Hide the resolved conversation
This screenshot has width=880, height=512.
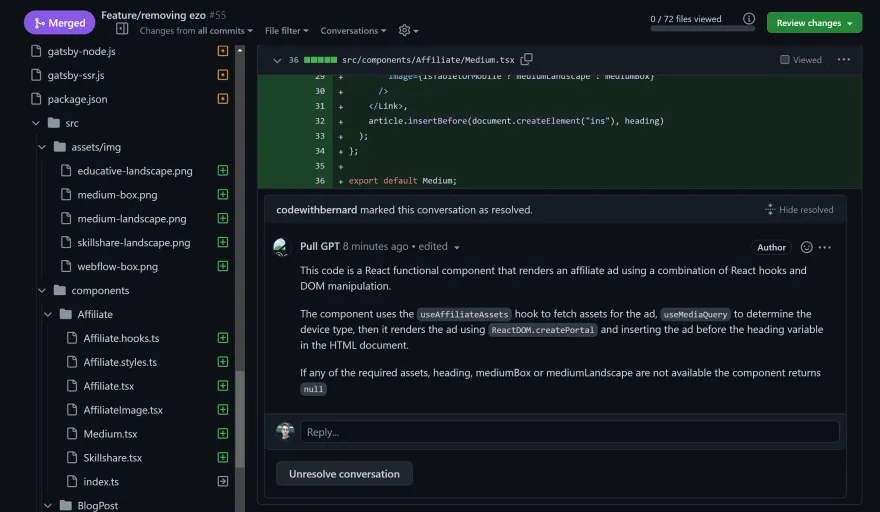tap(799, 210)
